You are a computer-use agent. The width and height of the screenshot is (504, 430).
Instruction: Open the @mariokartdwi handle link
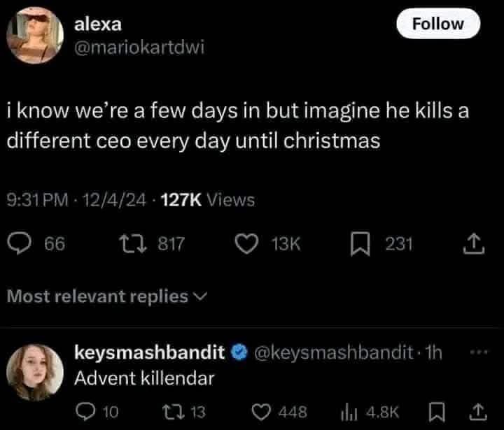tap(139, 48)
